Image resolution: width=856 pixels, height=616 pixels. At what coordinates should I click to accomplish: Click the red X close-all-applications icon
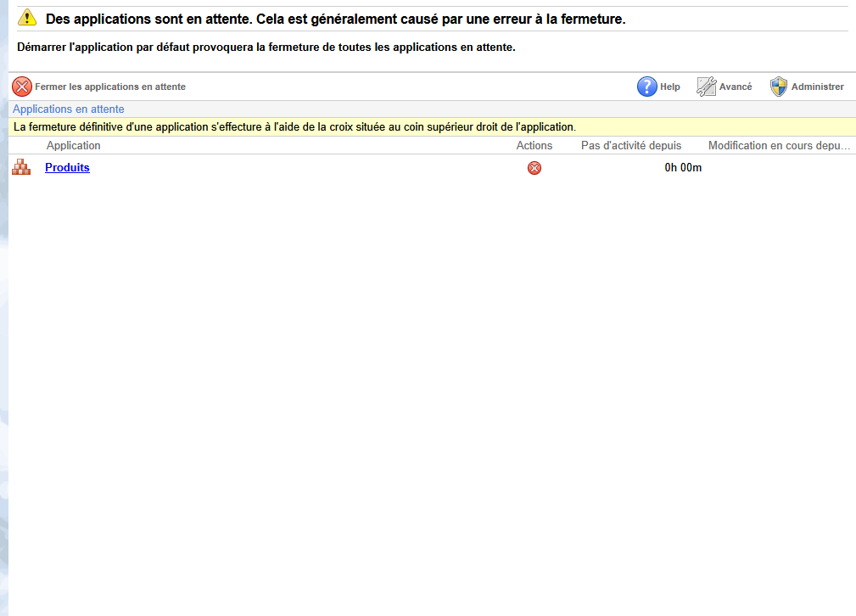click(x=22, y=87)
